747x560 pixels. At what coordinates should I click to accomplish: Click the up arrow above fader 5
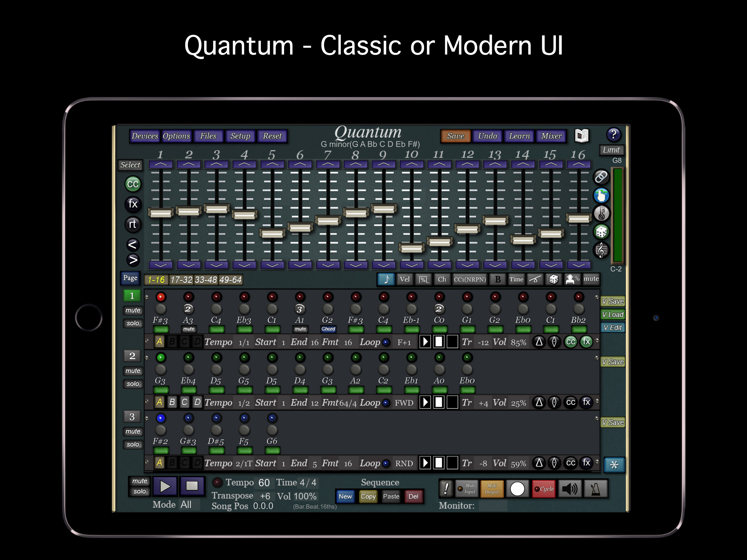click(x=272, y=165)
